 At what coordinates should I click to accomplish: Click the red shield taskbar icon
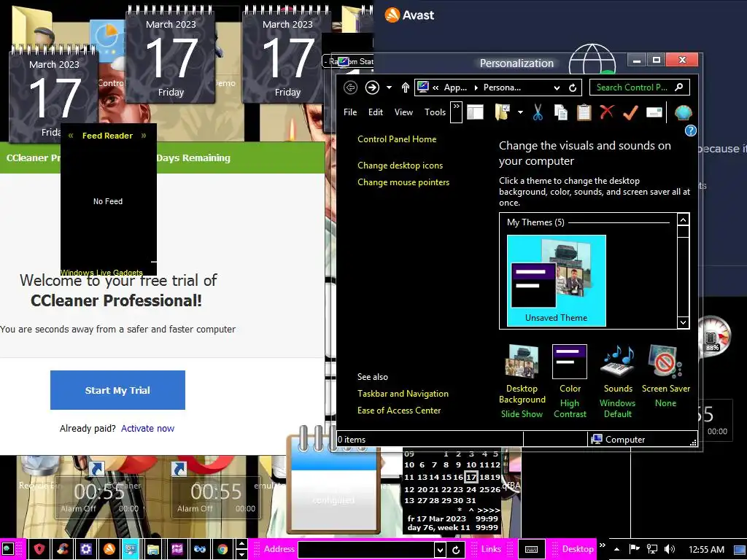[x=39, y=549]
